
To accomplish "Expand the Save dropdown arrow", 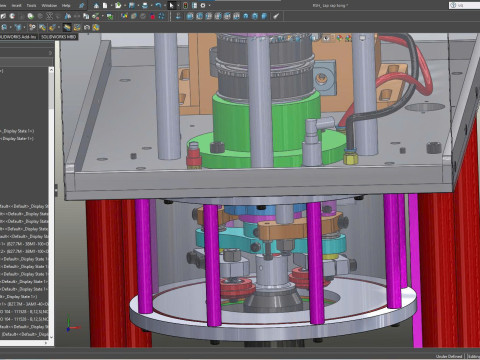I will point(138,6).
